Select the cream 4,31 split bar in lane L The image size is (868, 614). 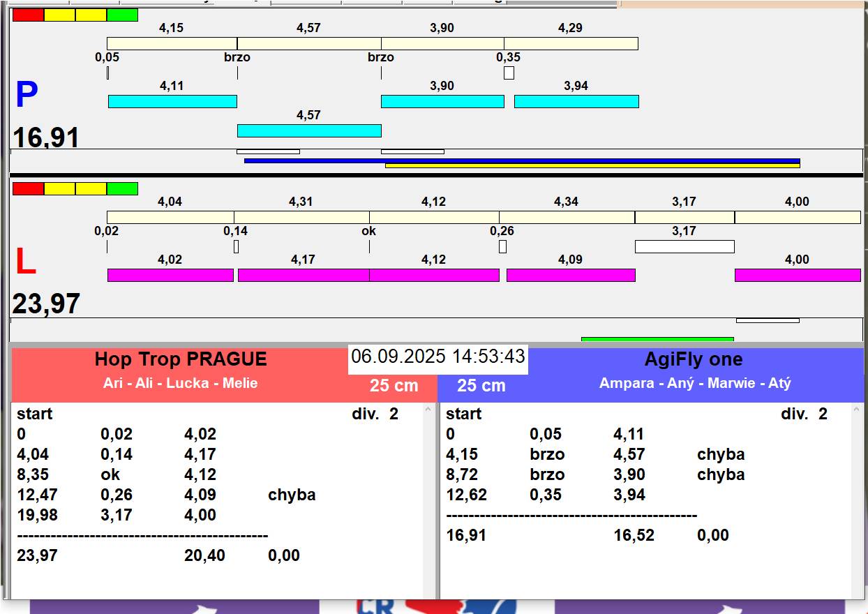pos(301,217)
